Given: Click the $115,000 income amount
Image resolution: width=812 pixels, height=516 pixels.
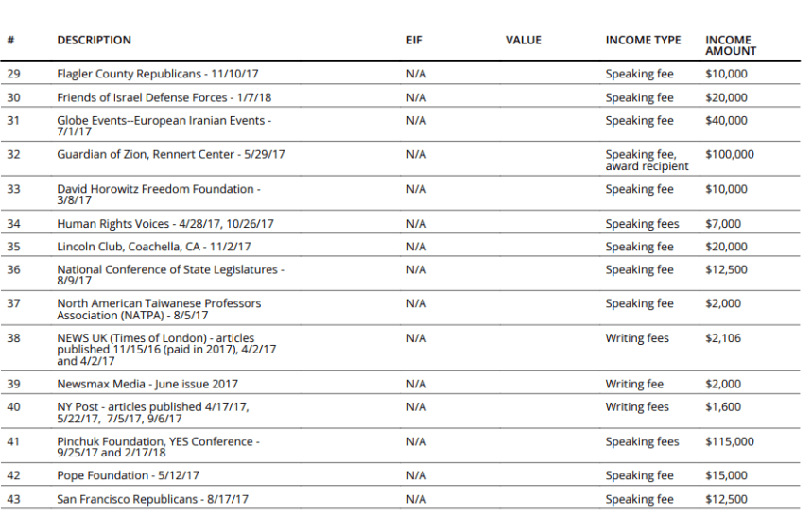Looking at the screenshot, I should 729,441.
